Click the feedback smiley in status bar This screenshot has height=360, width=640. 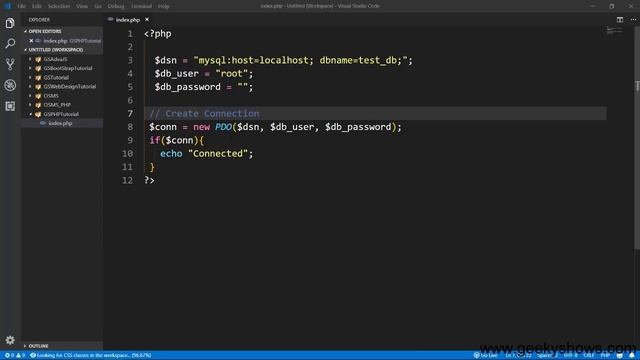tap(620, 356)
